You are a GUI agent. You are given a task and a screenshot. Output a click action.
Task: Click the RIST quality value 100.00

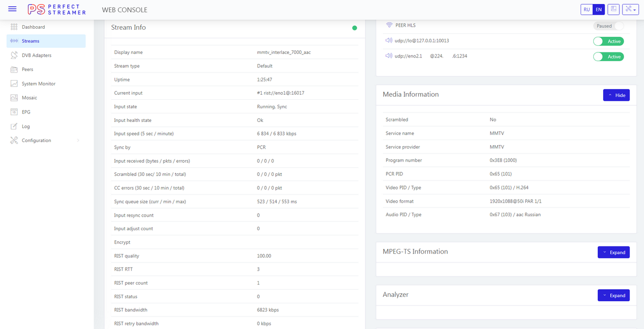click(x=264, y=256)
